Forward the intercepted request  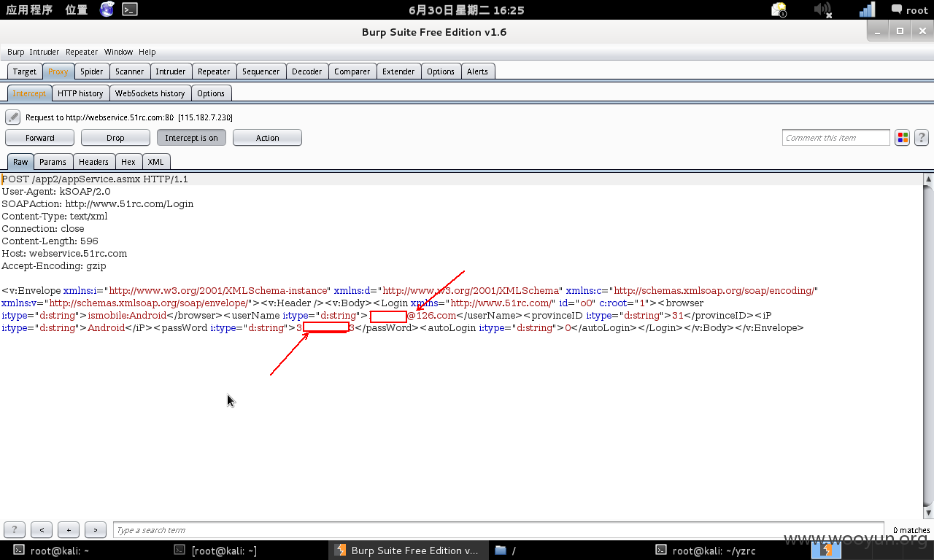tap(39, 138)
